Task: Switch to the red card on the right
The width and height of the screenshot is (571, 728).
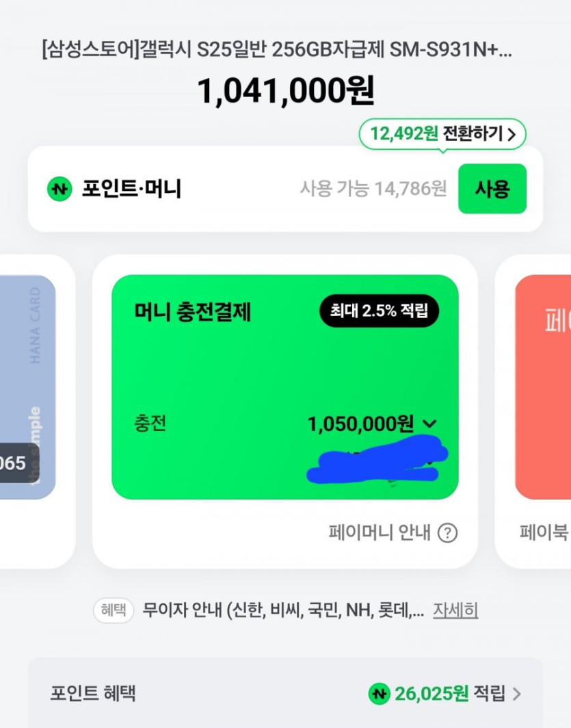Action: pos(543,387)
